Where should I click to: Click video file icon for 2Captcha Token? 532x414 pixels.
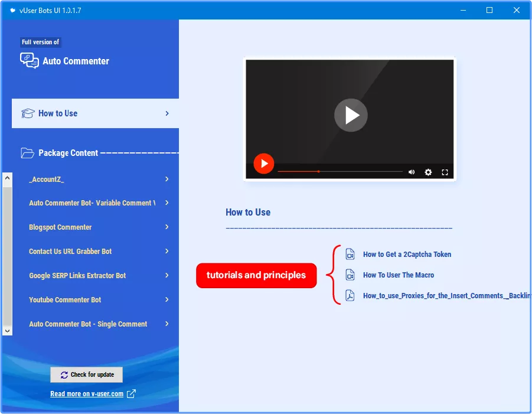click(x=350, y=254)
